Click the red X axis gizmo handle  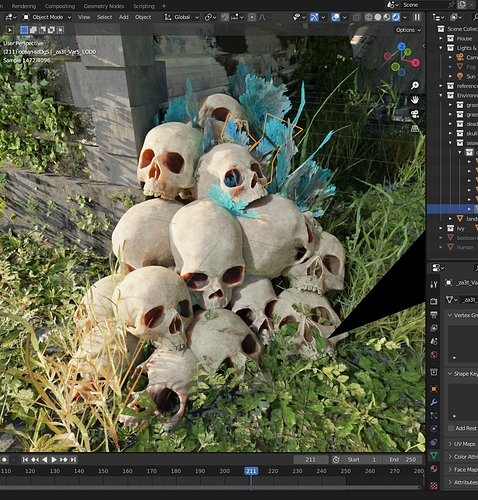[x=415, y=62]
